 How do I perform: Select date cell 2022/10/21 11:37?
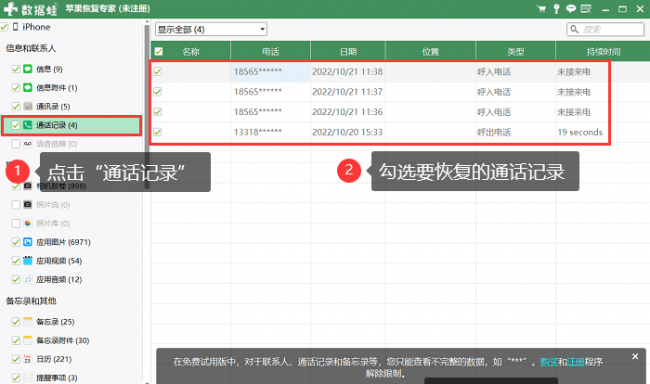click(347, 92)
